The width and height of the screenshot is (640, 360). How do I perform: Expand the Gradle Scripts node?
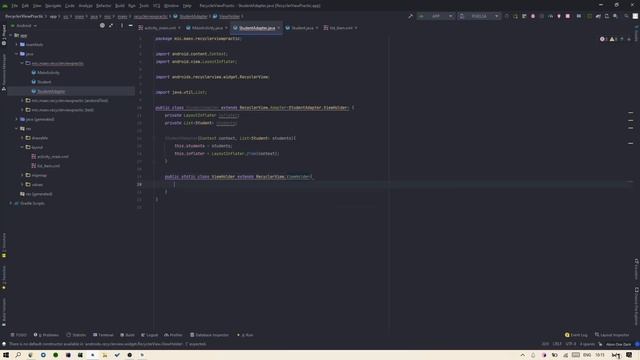11,203
